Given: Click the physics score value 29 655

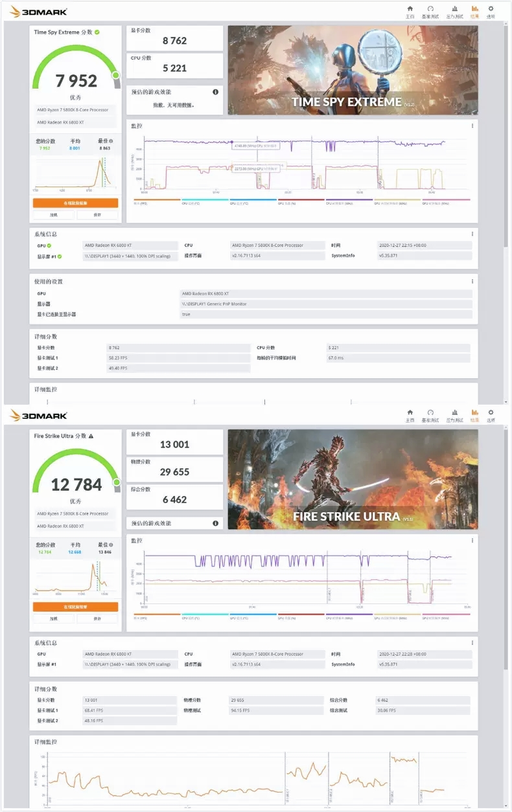Looking at the screenshot, I should 174,471.
